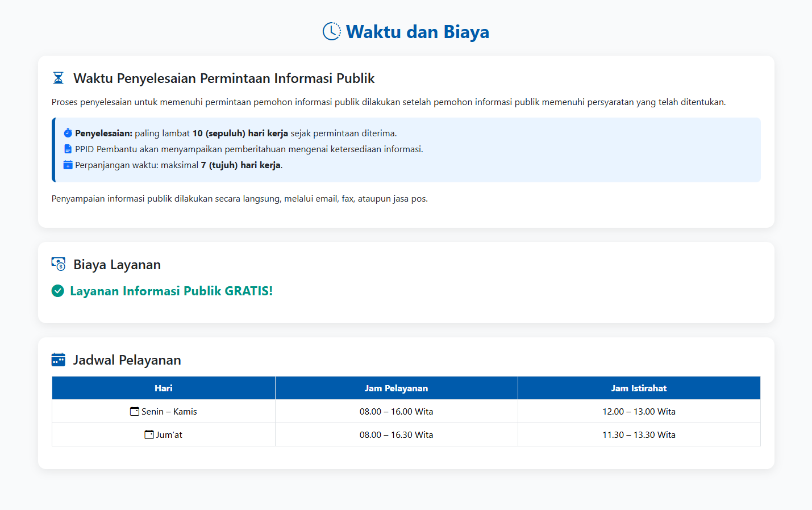The image size is (812, 510).
Task: Click the hourglass icon next to Waktu Penyelesaian
Action: point(58,78)
